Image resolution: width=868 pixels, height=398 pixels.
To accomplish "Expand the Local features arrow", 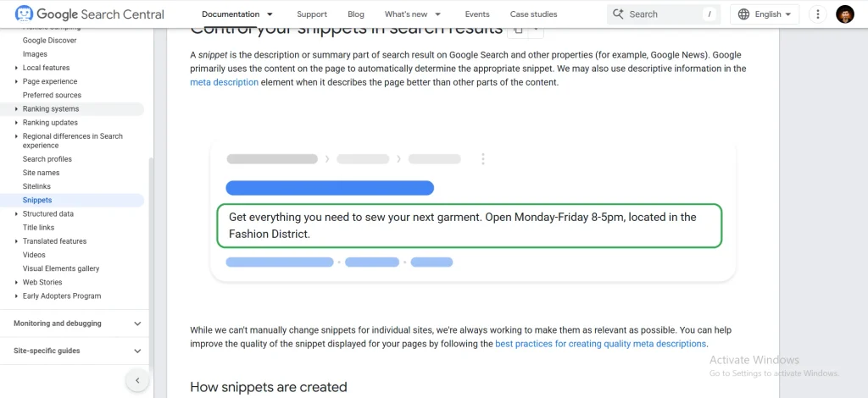I will [16, 68].
